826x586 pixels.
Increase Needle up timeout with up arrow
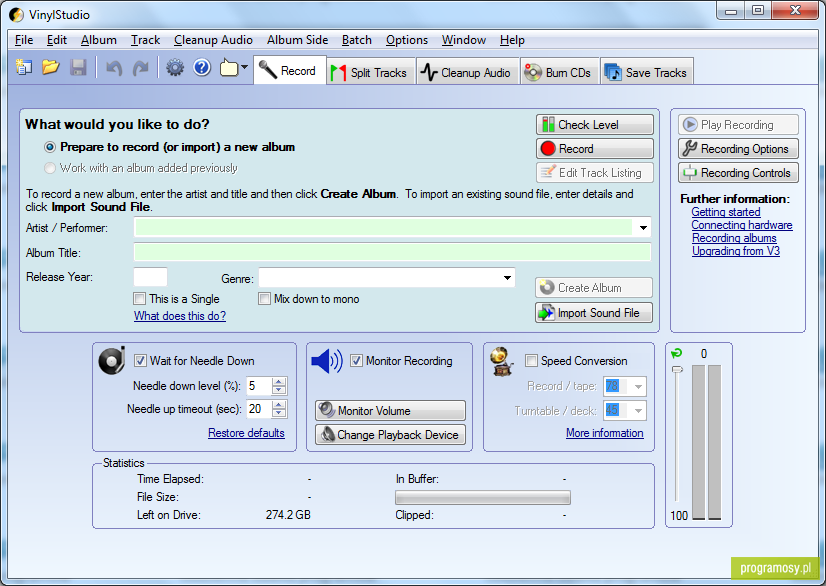point(279,405)
